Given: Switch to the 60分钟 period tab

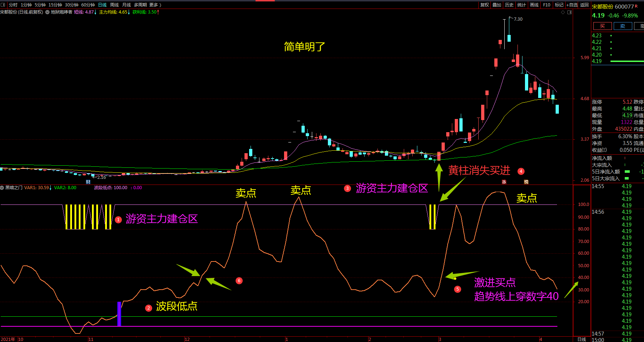Looking at the screenshot, I should 88,5.
